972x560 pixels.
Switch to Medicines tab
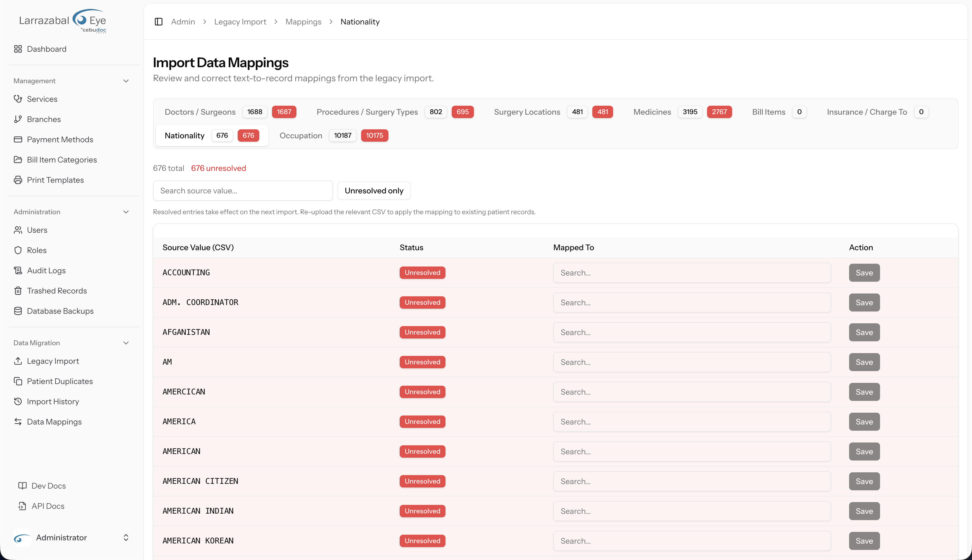coord(683,112)
